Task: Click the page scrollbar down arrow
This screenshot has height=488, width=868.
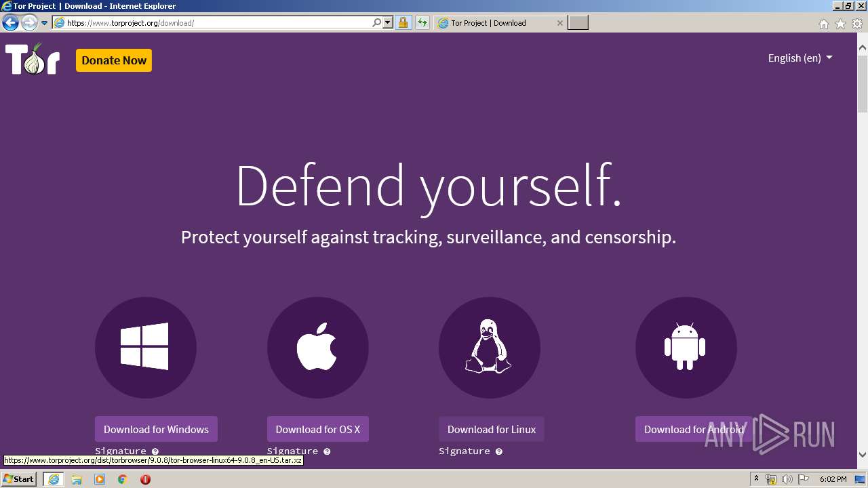Action: click(863, 455)
